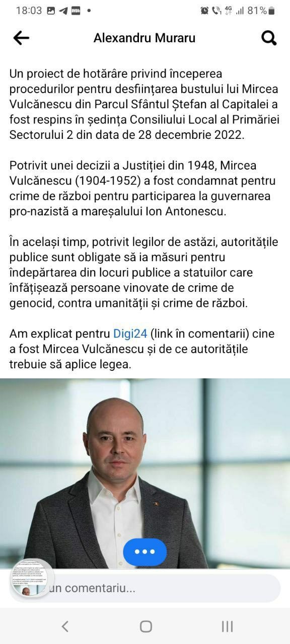The width and height of the screenshot is (290, 644).
Task: Tap the battery 81% indicator
Action: [x=261, y=11]
